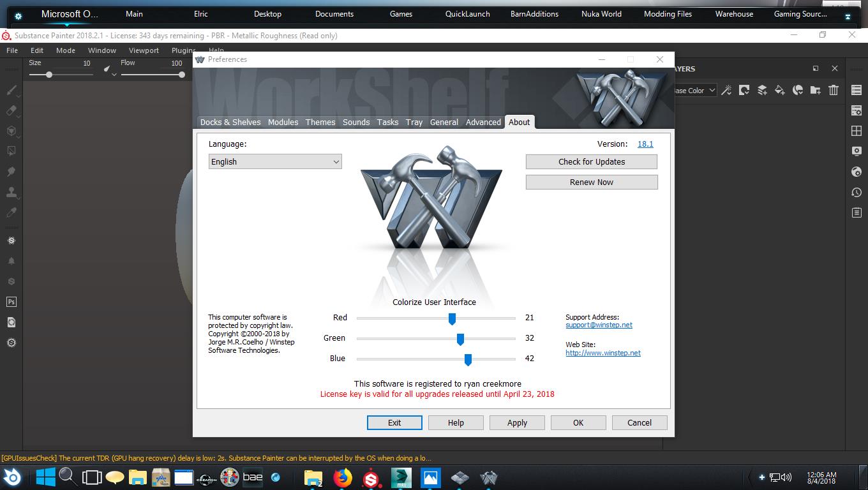Add a folder in Layers panel
The width and height of the screenshot is (868, 490).
click(x=816, y=91)
